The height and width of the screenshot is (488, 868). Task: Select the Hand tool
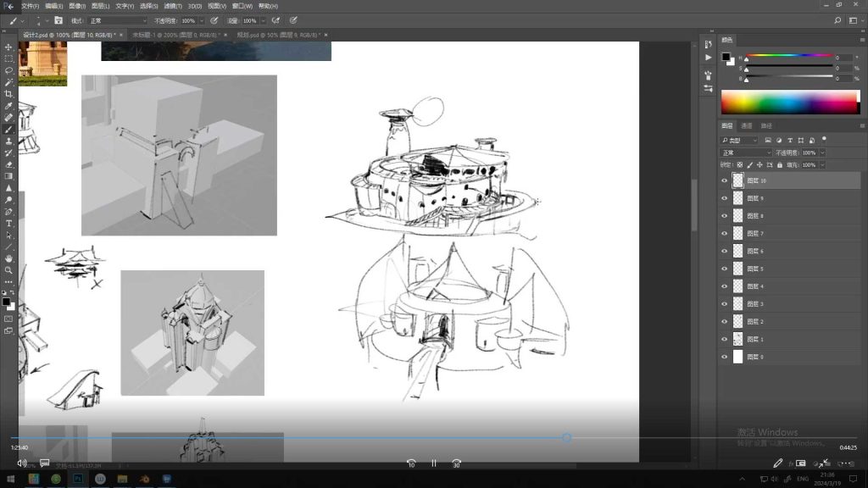pyautogui.click(x=8, y=258)
